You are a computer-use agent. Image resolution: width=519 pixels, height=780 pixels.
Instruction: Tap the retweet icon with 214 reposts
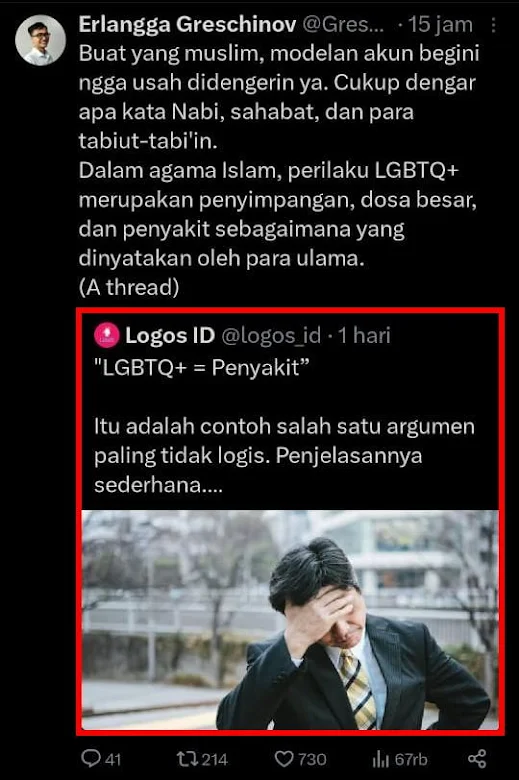click(x=187, y=759)
